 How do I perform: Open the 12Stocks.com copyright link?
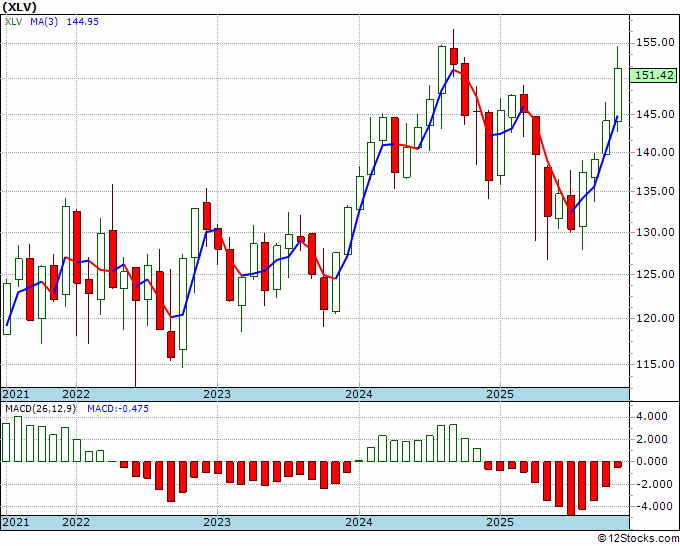point(638,539)
